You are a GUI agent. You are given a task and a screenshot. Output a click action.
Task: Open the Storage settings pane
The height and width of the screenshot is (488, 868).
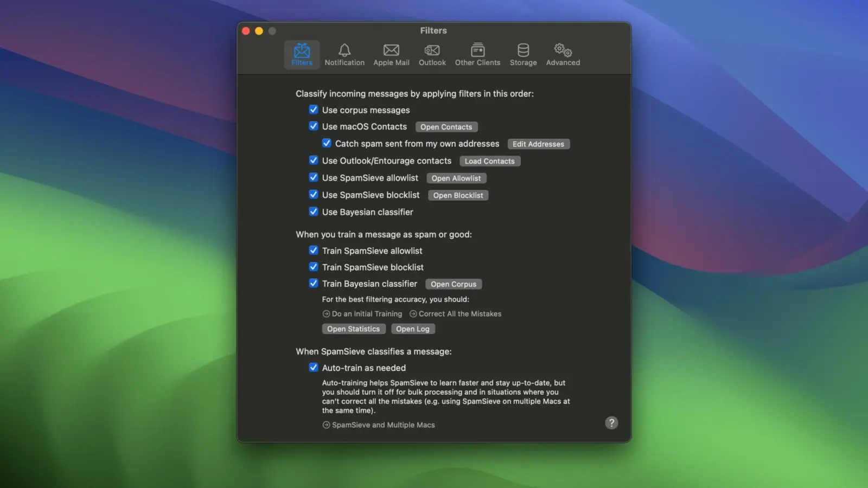tap(522, 54)
